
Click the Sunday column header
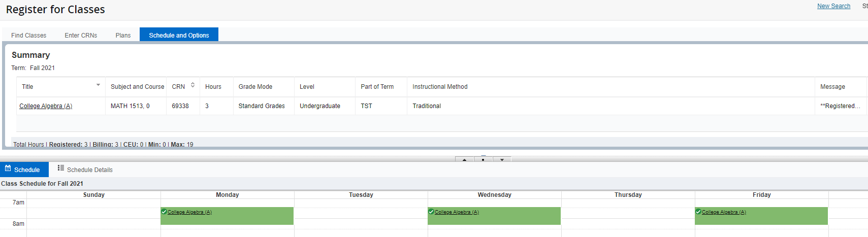pyautogui.click(x=94, y=195)
